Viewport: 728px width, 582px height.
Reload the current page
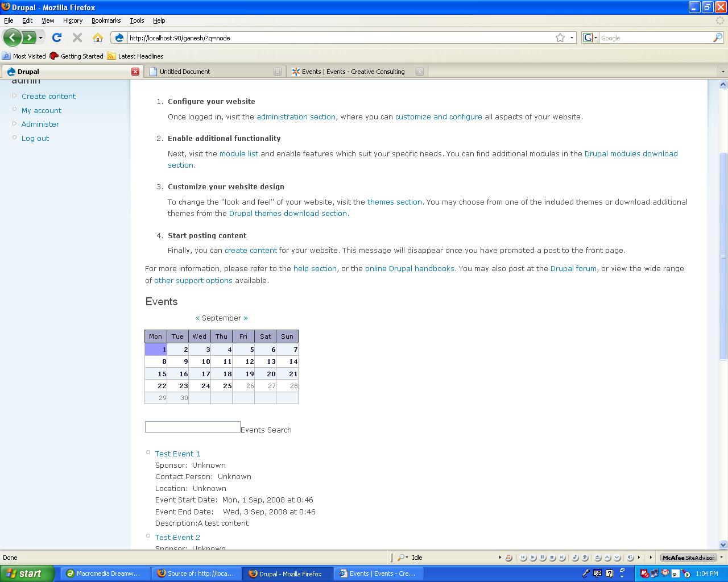pyautogui.click(x=56, y=38)
